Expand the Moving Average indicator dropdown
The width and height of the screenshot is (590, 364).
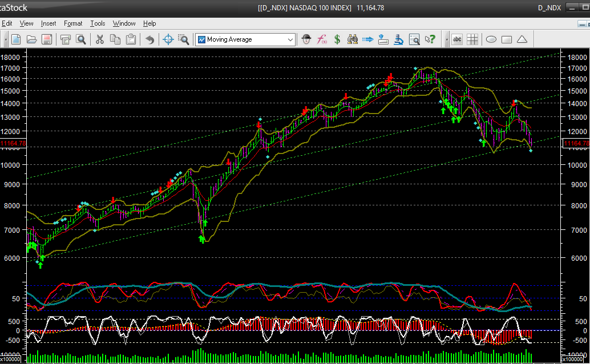point(290,39)
